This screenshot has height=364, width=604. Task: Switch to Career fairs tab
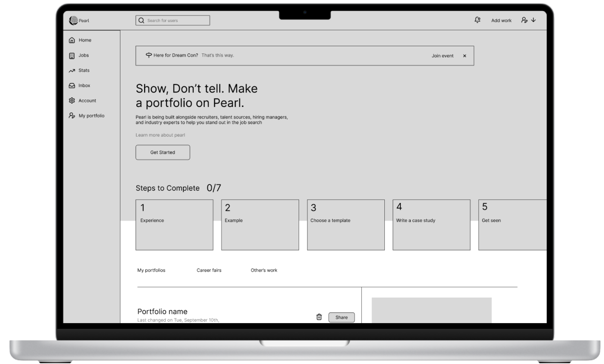click(209, 271)
